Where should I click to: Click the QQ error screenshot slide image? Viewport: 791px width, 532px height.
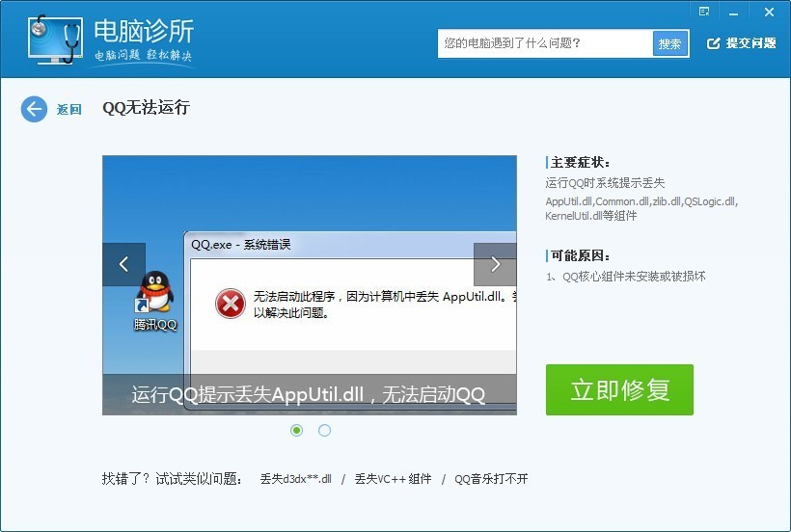tap(310, 285)
